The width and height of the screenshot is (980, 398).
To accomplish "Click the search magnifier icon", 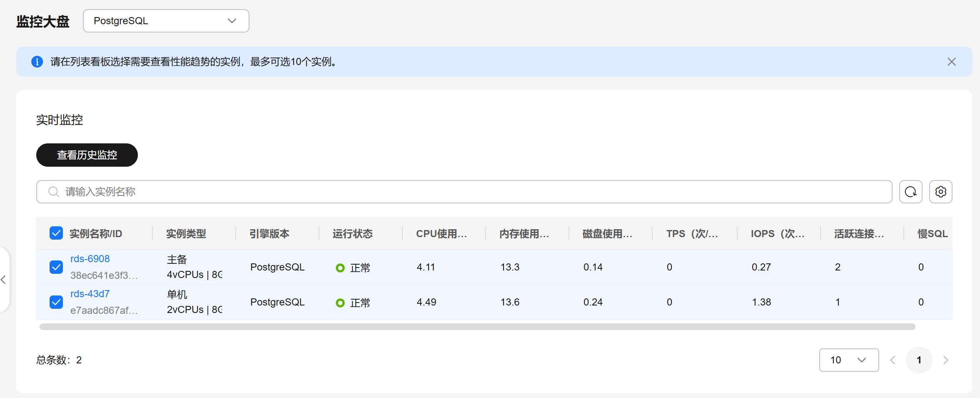I will pyautogui.click(x=53, y=192).
